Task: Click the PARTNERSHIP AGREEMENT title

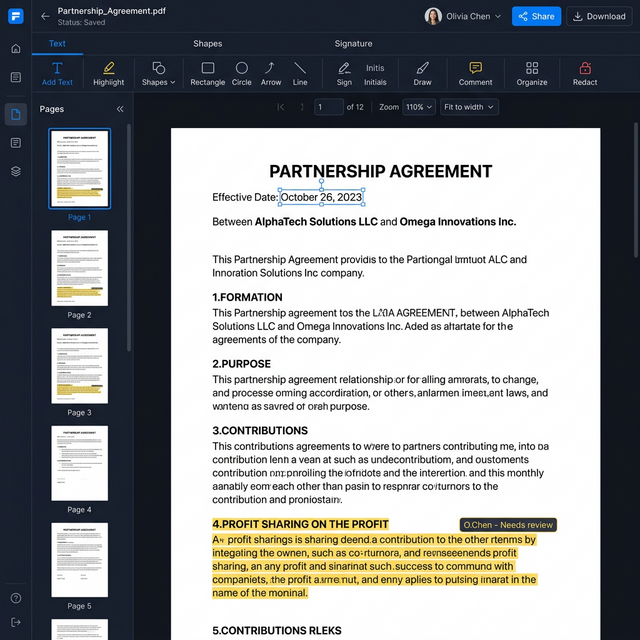Action: pyautogui.click(x=380, y=171)
